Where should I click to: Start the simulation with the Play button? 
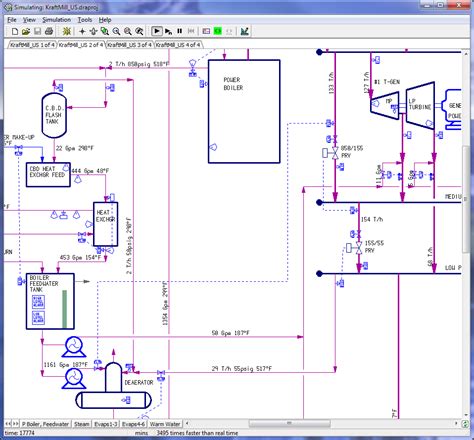(x=157, y=31)
